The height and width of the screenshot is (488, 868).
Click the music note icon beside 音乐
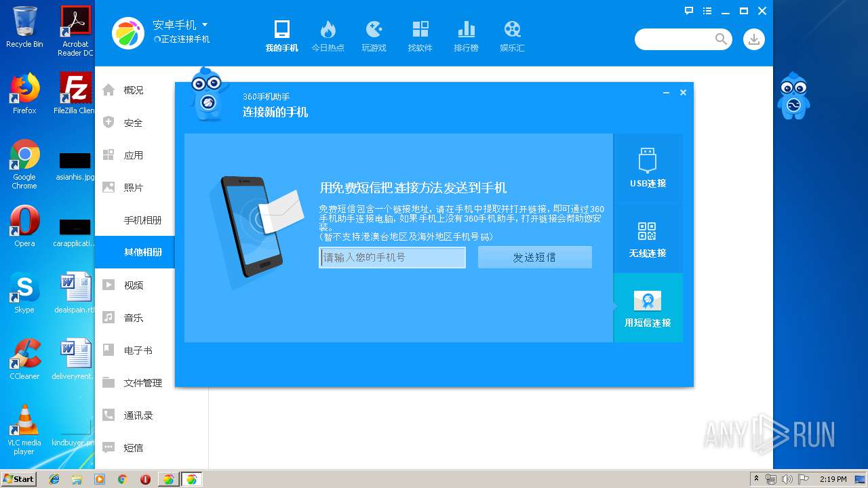coord(108,317)
